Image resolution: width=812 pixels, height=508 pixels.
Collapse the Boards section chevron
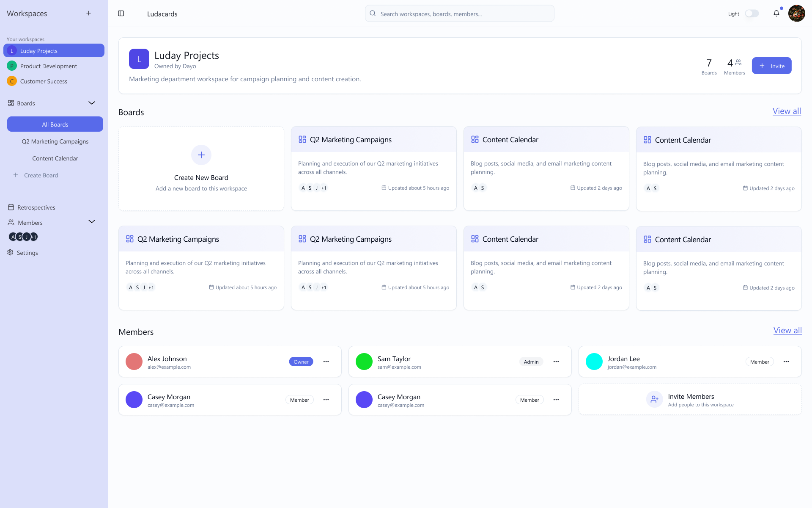click(92, 103)
